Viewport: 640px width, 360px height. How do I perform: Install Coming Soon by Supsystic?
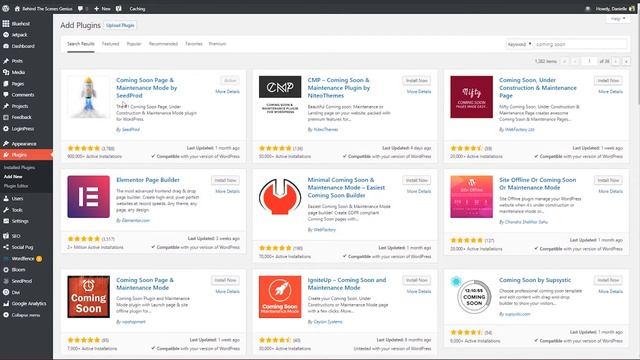[x=608, y=280]
